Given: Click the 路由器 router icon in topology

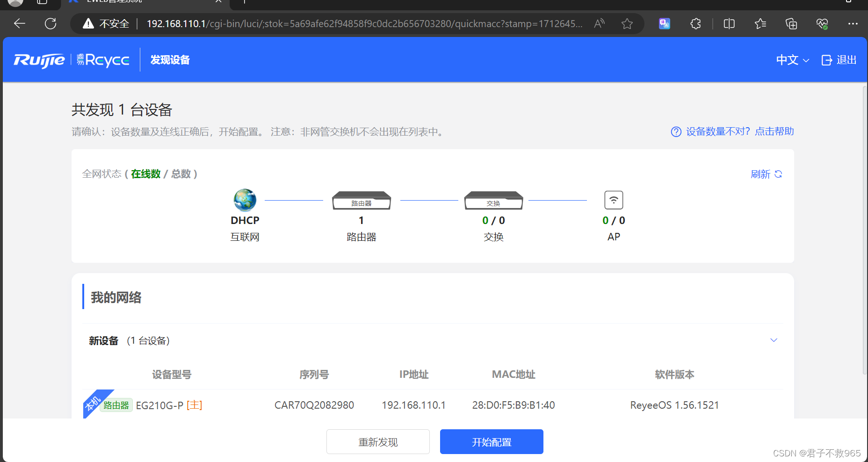Looking at the screenshot, I should (361, 200).
